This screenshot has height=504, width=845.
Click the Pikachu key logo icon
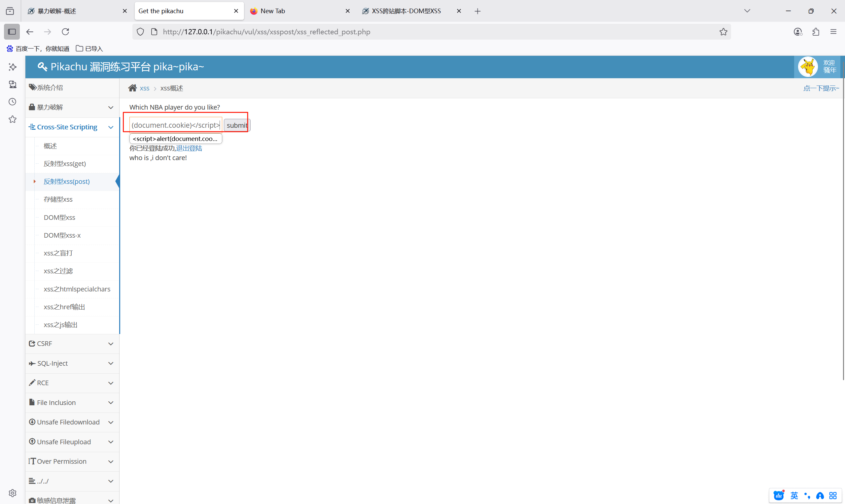pyautogui.click(x=43, y=67)
